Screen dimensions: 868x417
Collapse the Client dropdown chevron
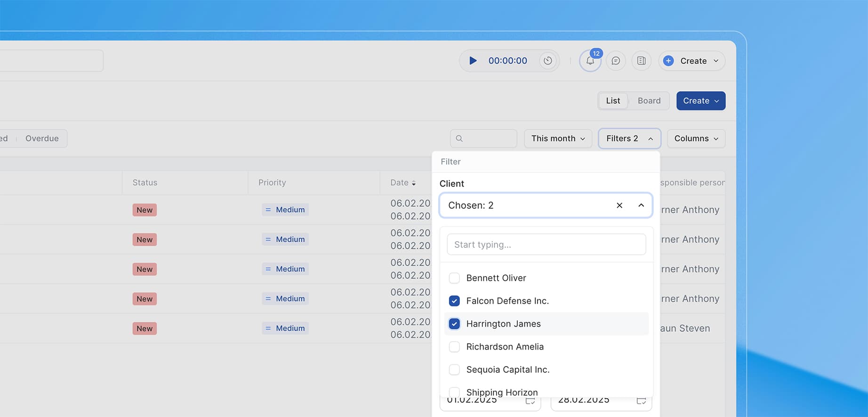point(641,205)
